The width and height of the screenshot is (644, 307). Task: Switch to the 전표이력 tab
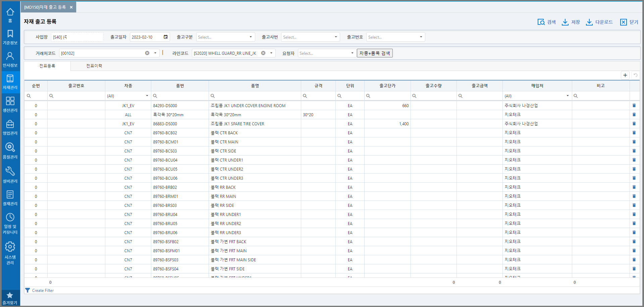pos(94,66)
